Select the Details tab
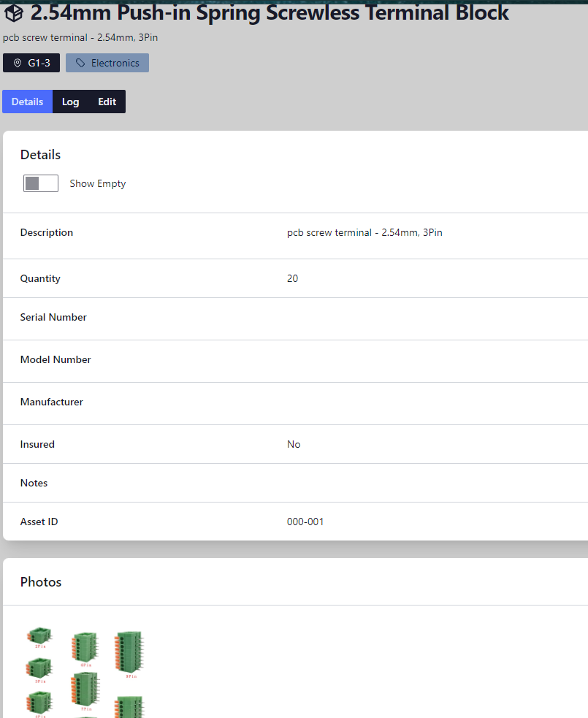The width and height of the screenshot is (588, 718). coord(27,102)
